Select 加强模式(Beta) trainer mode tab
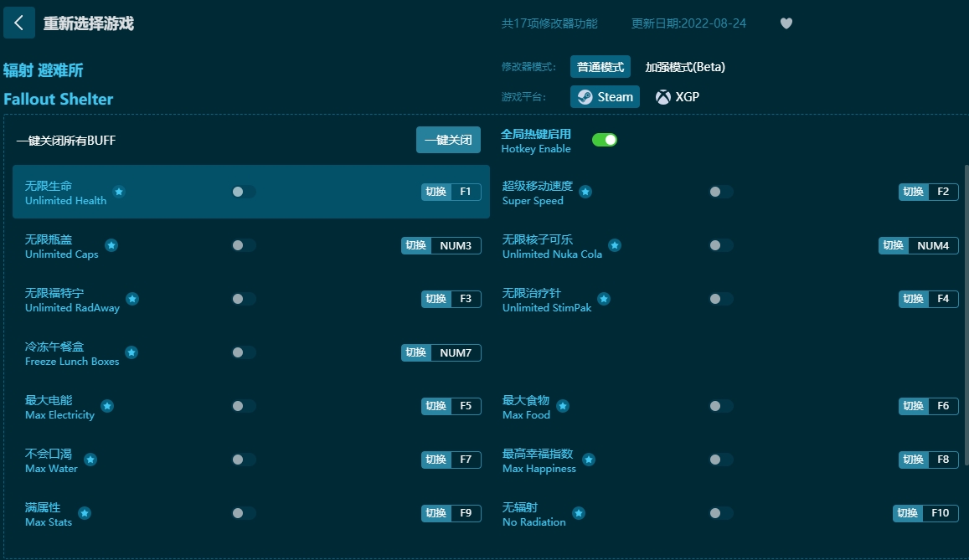 click(x=685, y=67)
